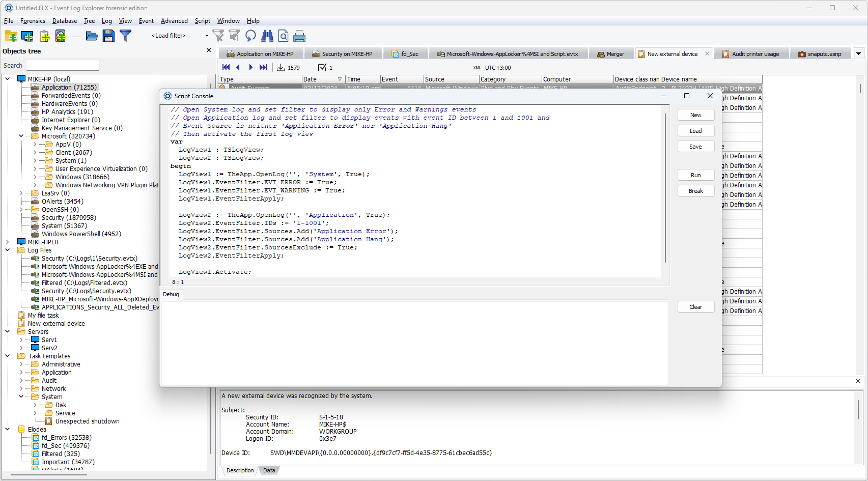Select Windows PowerShell (4952) log
Image resolution: width=868 pixels, height=481 pixels.
81,234
